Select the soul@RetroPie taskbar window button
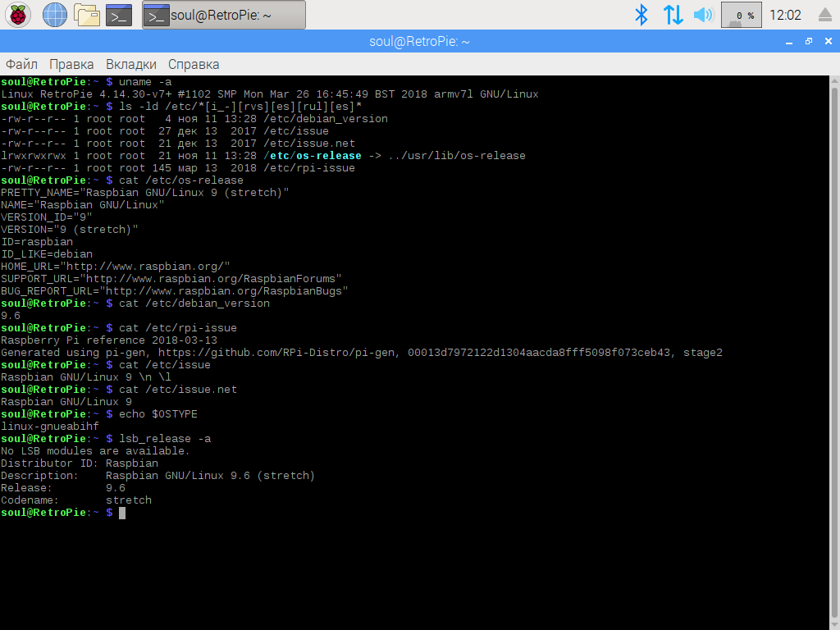This screenshot has width=840, height=630. [x=224, y=15]
